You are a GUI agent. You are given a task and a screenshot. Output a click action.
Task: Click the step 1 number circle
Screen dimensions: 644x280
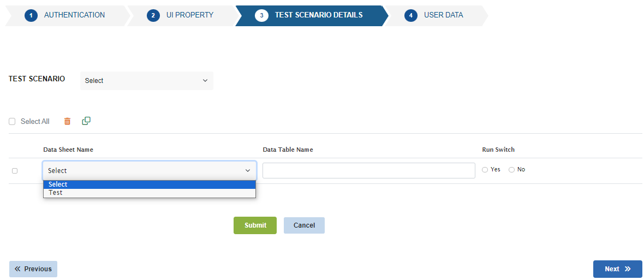(x=31, y=15)
